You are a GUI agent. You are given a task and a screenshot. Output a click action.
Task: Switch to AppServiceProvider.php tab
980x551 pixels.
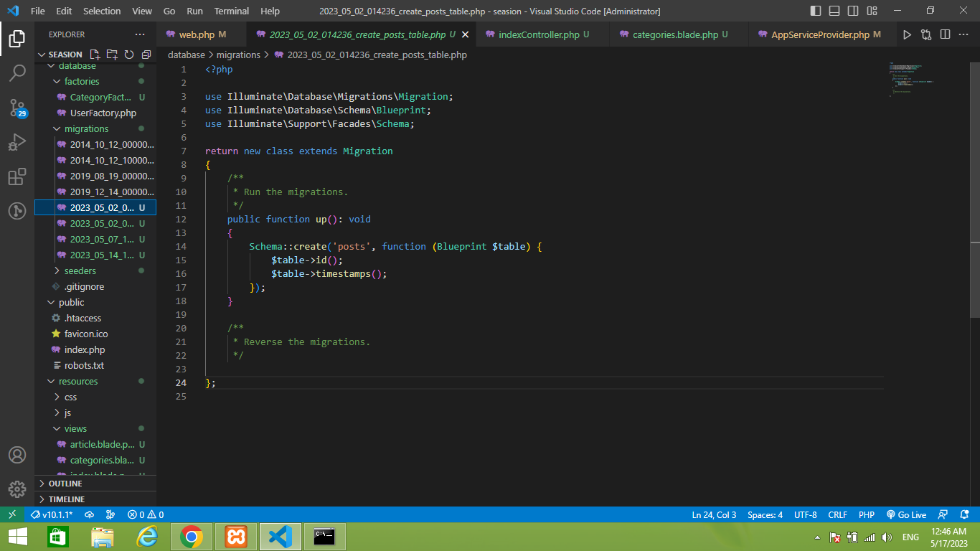coord(821,34)
